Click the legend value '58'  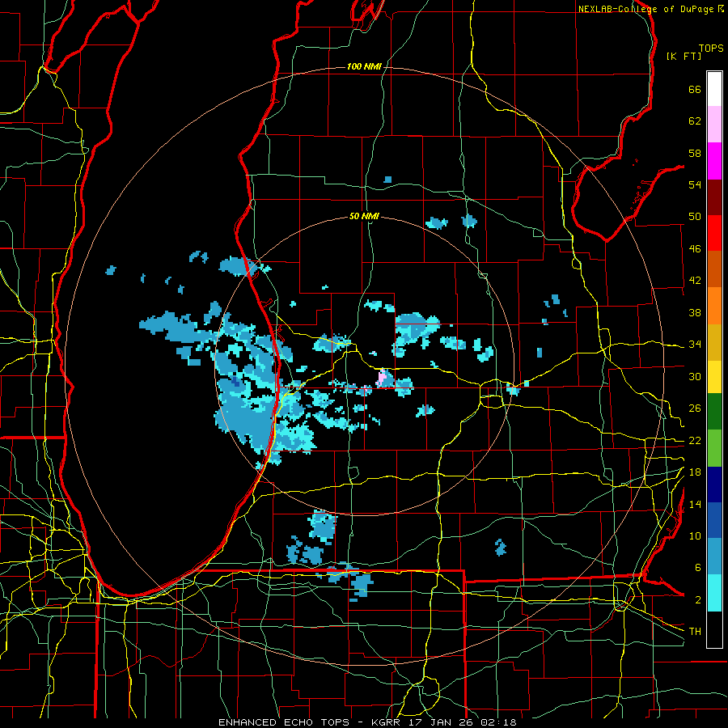tap(695, 153)
